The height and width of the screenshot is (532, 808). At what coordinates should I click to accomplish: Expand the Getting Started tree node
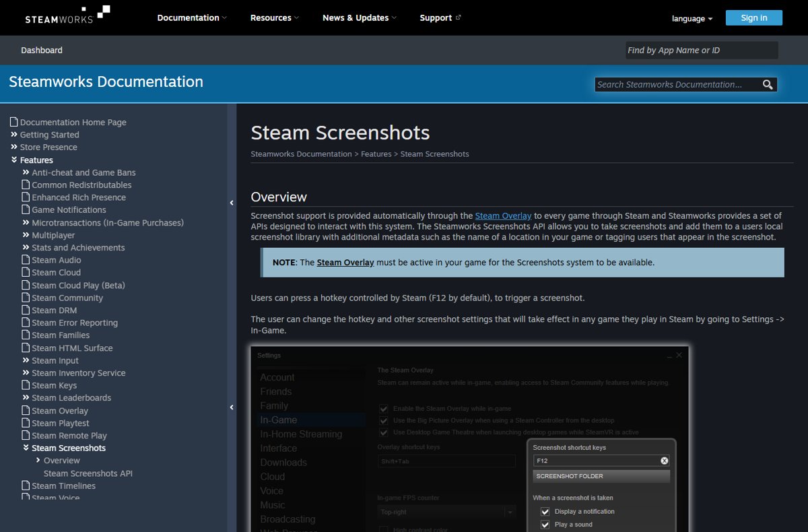click(14, 135)
